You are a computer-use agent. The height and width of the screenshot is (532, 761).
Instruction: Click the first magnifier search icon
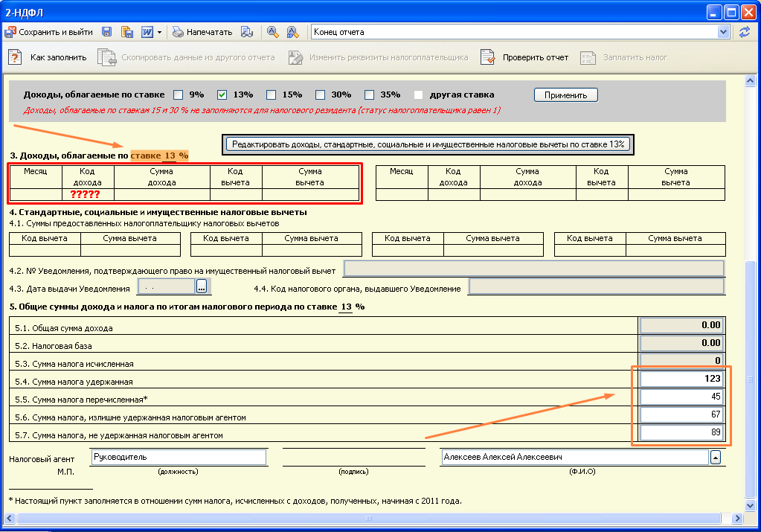point(273,32)
